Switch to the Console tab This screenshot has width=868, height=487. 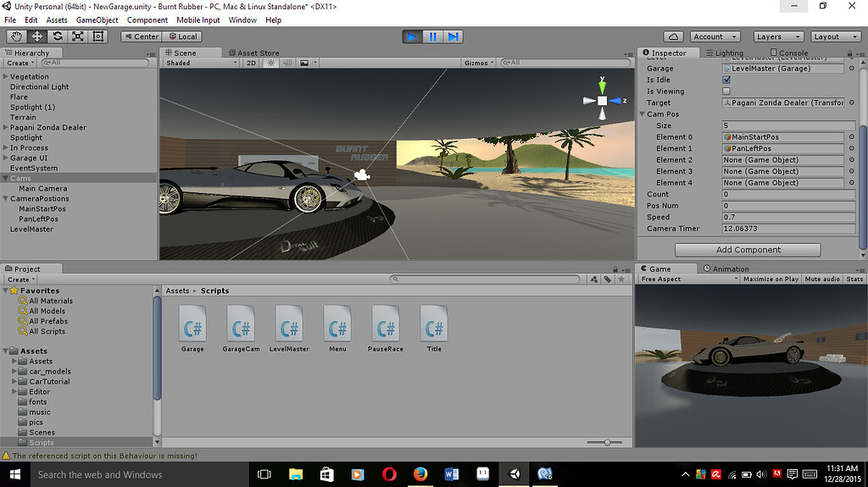(x=789, y=53)
